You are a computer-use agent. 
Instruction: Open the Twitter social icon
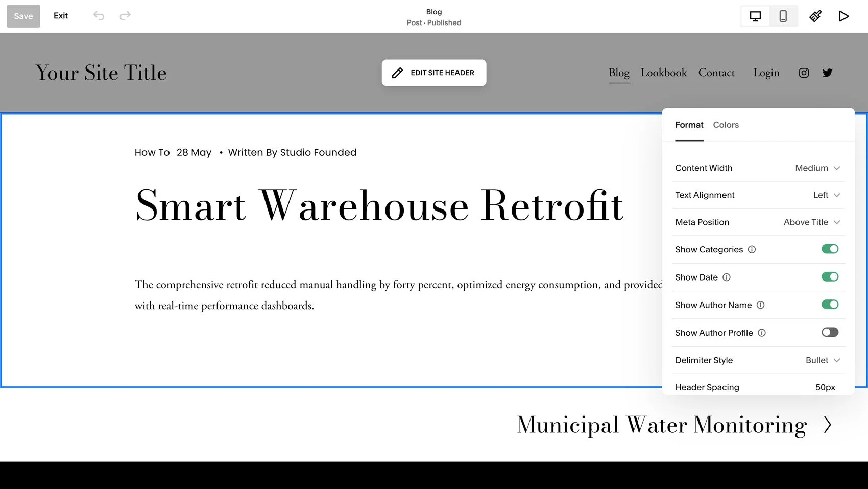(827, 73)
